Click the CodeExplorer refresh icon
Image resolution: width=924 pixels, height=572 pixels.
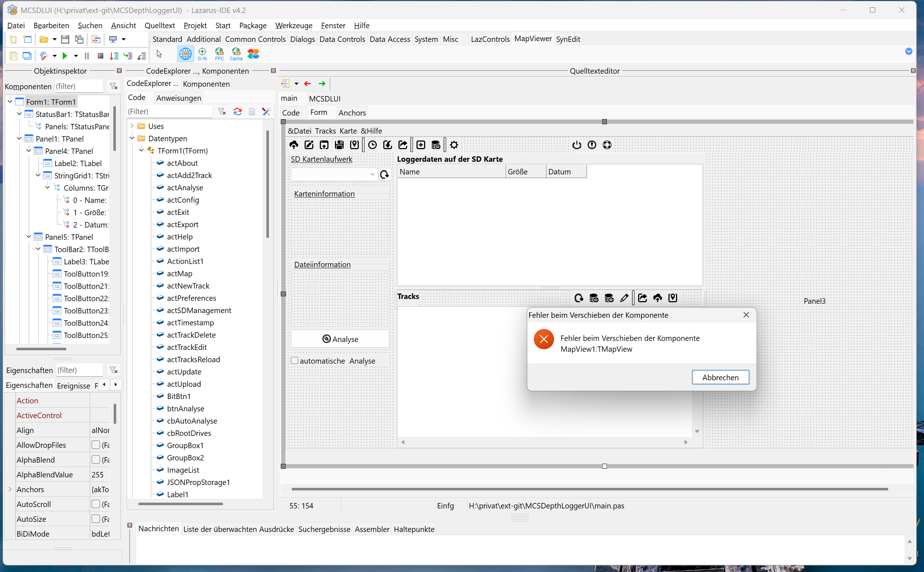point(237,112)
